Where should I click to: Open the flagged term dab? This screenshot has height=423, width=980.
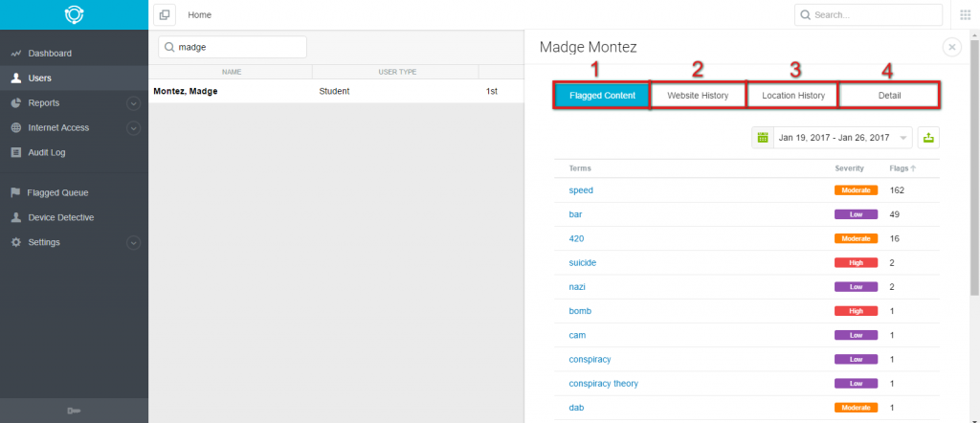[576, 408]
